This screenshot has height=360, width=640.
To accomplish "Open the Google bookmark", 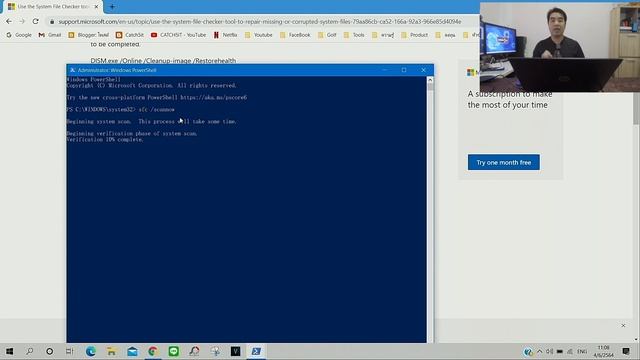I will [x=19, y=35].
